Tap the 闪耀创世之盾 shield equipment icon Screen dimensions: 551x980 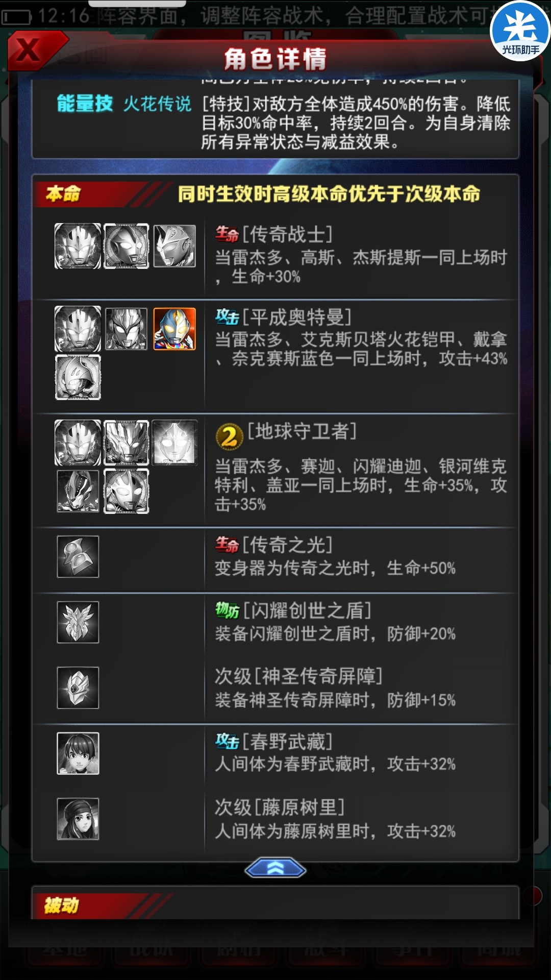coord(78,622)
